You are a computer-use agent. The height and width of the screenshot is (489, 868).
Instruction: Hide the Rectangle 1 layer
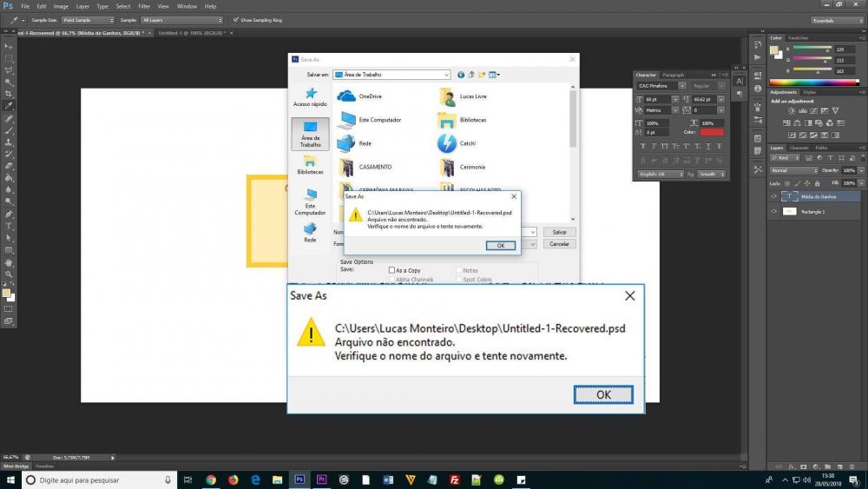(x=773, y=211)
